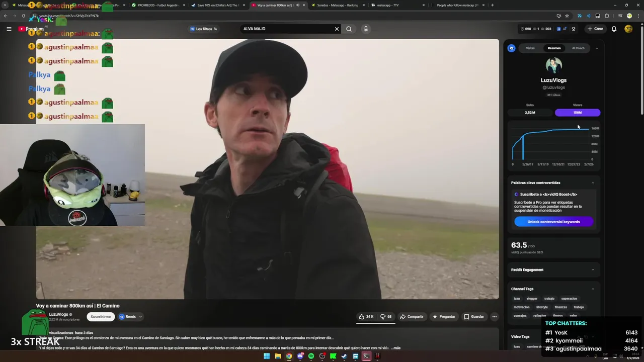Open the vidIQ checklist icon in toolbar
The height and width of the screenshot is (362, 644).
565,29
